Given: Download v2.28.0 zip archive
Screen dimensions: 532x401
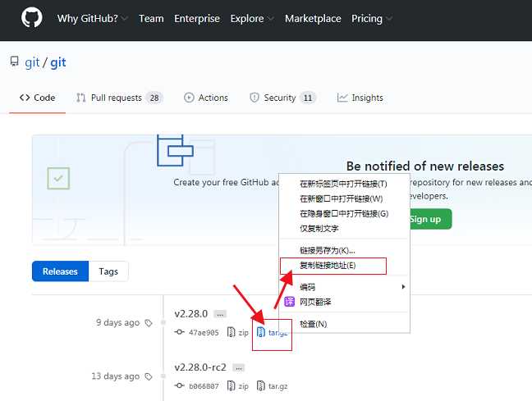Looking at the screenshot, I should (x=238, y=333).
